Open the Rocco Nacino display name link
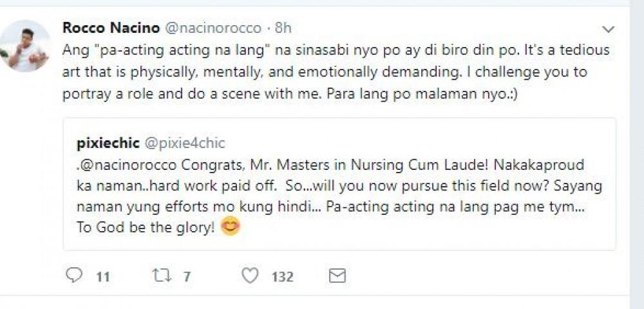644x309 pixels. click(x=104, y=28)
